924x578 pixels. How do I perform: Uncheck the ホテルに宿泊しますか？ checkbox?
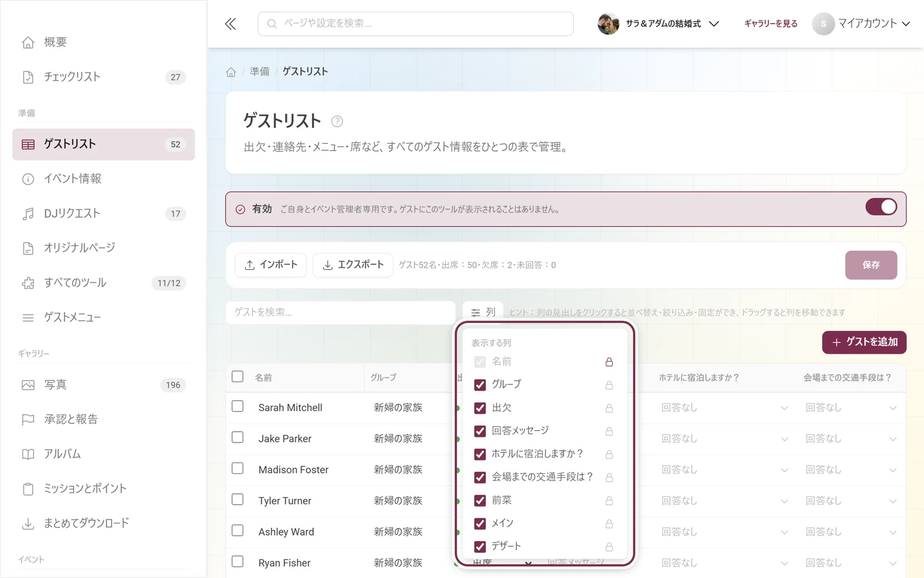click(x=480, y=454)
